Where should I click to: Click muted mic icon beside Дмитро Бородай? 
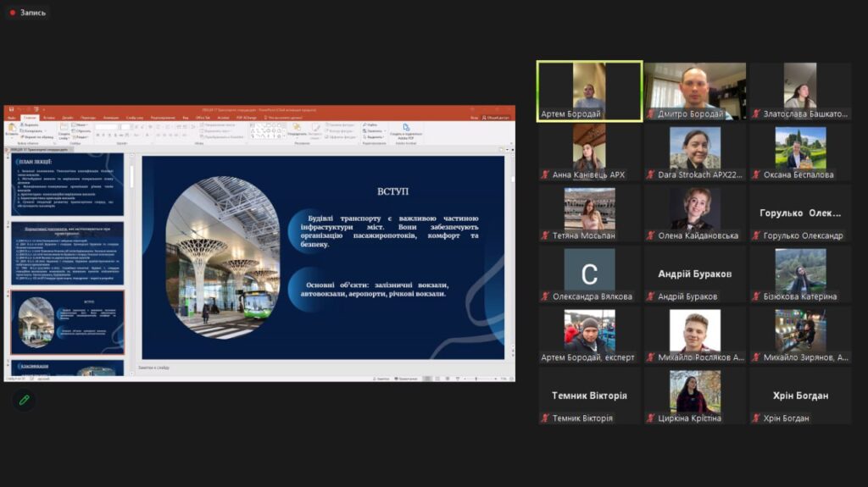[x=651, y=114]
